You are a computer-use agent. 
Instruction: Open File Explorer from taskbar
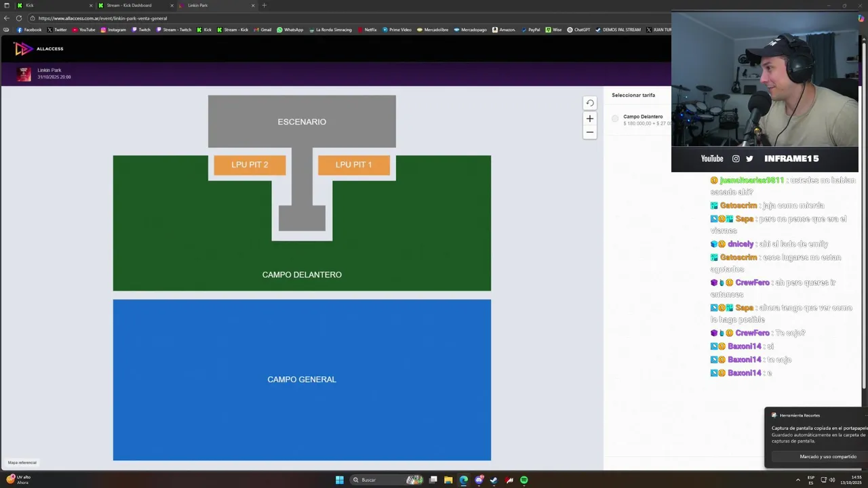448,480
